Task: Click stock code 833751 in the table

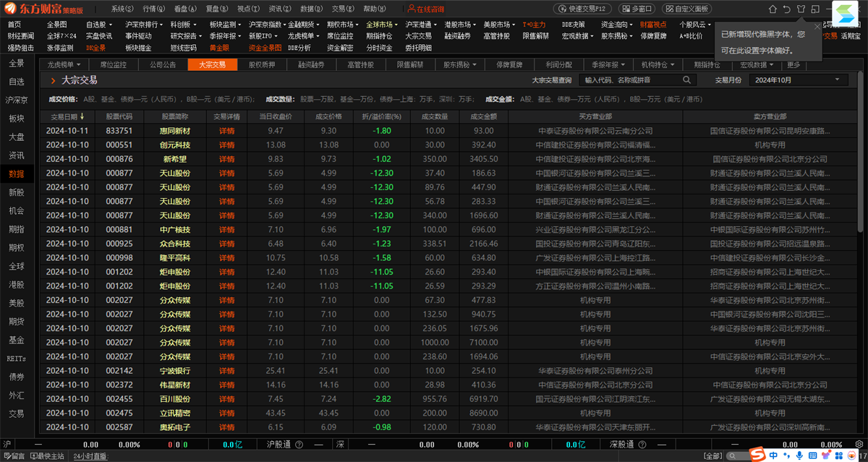Action: pyautogui.click(x=119, y=131)
